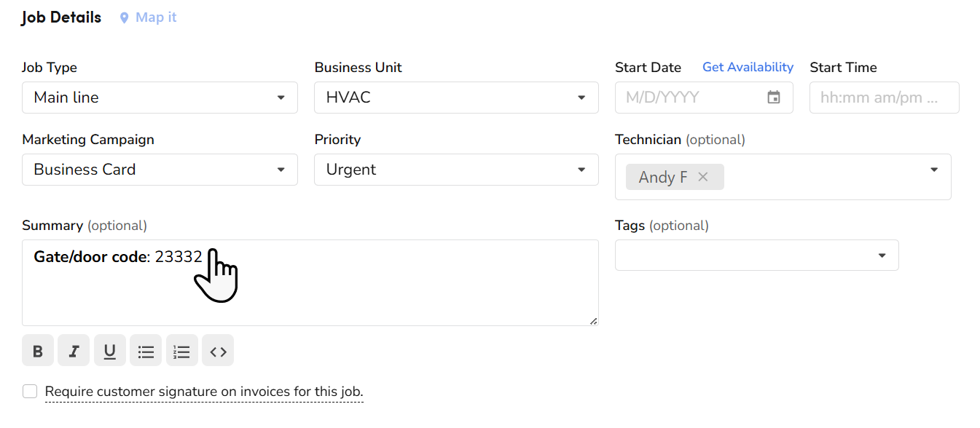Open the Tags dropdown
Image resolution: width=980 pixels, height=428 pixels.
coord(882,255)
